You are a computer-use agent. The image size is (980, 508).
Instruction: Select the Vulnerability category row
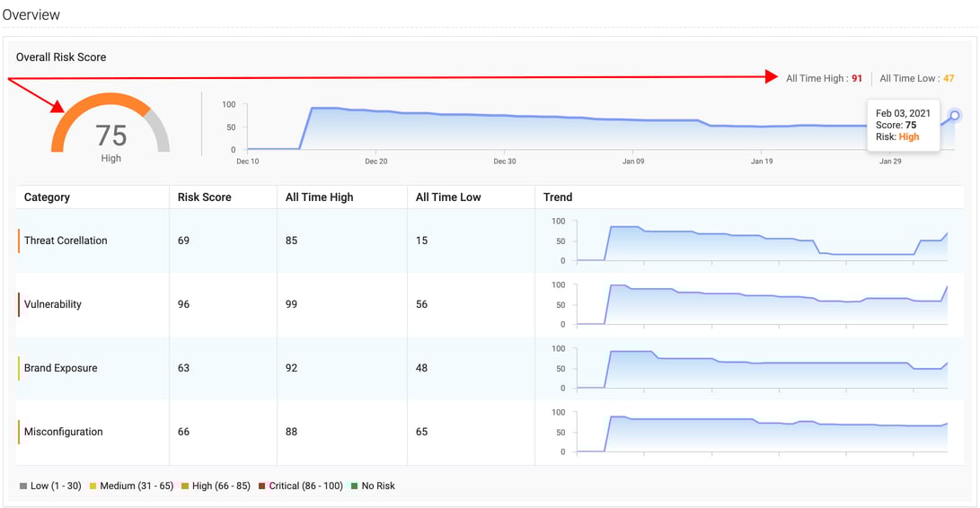[53, 304]
